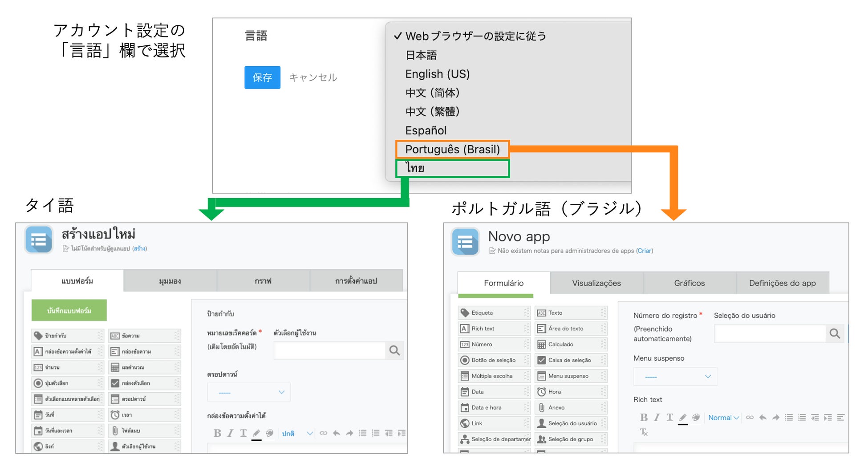The image size is (868, 463).
Task: Open the แบบฟอร์ม tab in Thai app
Action: coord(77,281)
